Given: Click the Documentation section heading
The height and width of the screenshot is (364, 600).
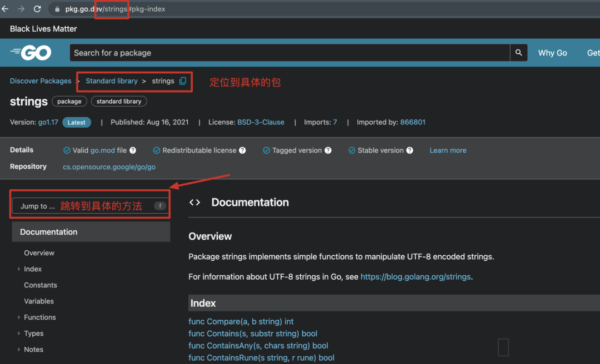Looking at the screenshot, I should click(x=250, y=203).
